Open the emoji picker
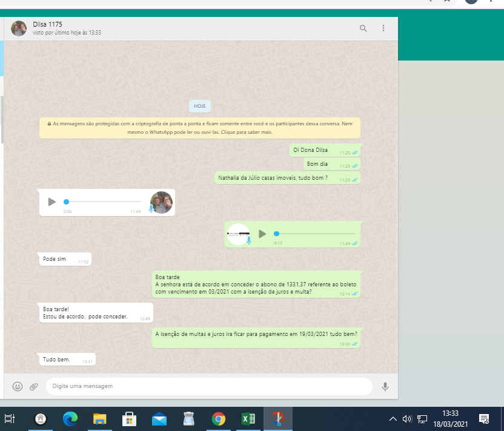The height and width of the screenshot is (431, 504). pyautogui.click(x=18, y=386)
